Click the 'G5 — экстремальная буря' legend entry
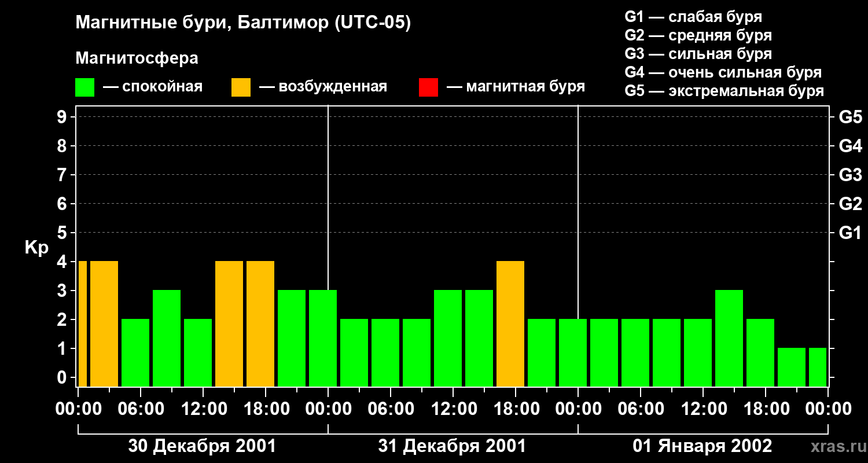Screen dimensions: 868x463 click(724, 91)
